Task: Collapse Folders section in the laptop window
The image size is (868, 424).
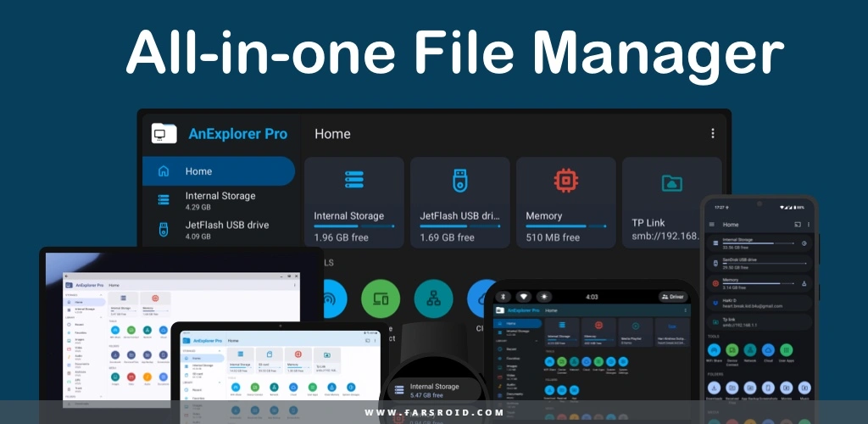Action: 101,397
